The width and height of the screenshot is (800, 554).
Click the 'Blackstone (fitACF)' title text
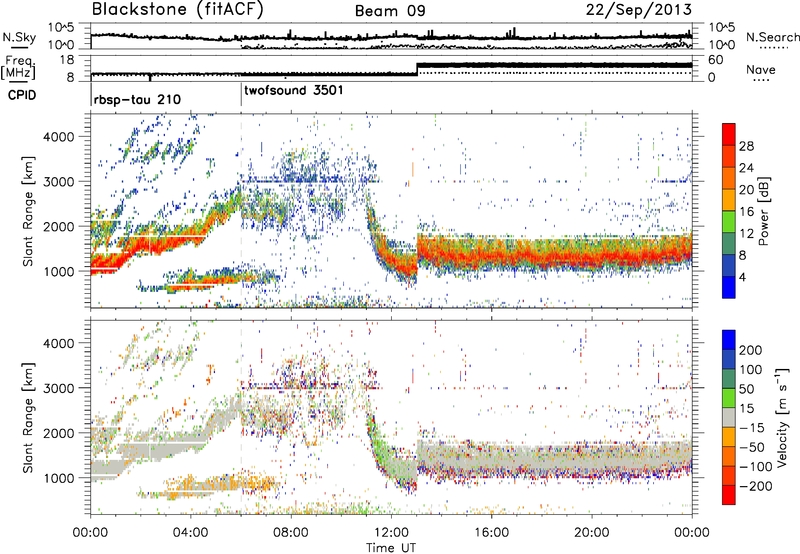tap(178, 10)
